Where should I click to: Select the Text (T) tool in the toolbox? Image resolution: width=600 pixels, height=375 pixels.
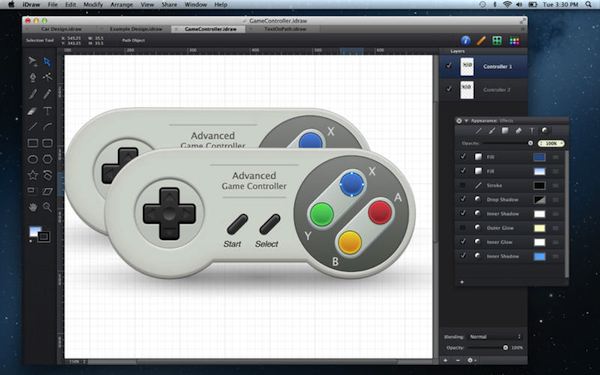coord(47,111)
